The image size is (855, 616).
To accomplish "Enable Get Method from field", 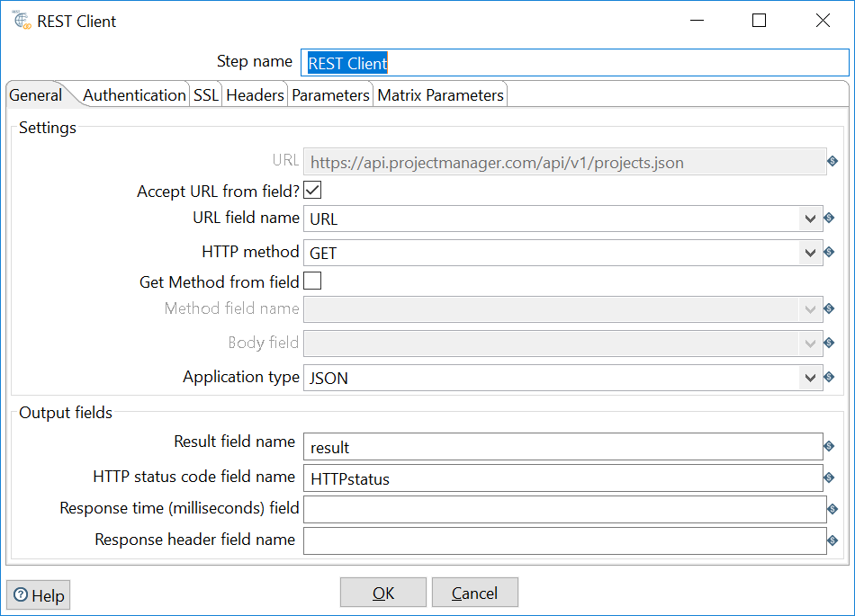I will (x=311, y=281).
